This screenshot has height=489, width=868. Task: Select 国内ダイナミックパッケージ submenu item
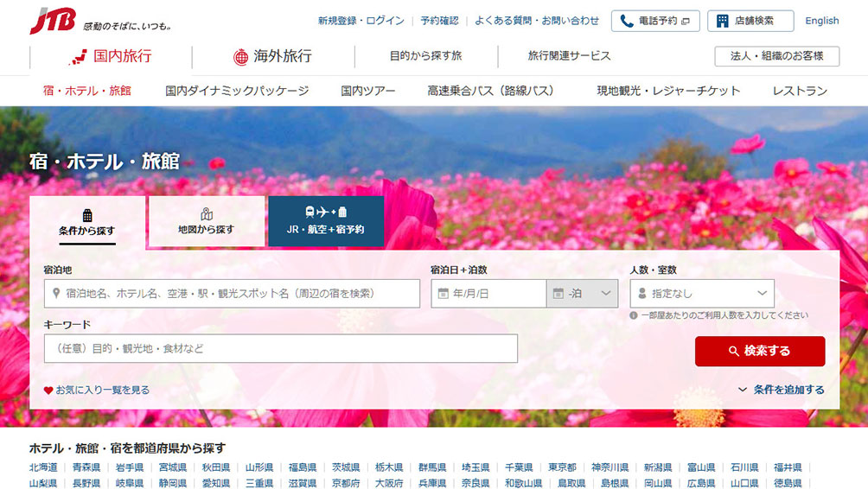[237, 91]
